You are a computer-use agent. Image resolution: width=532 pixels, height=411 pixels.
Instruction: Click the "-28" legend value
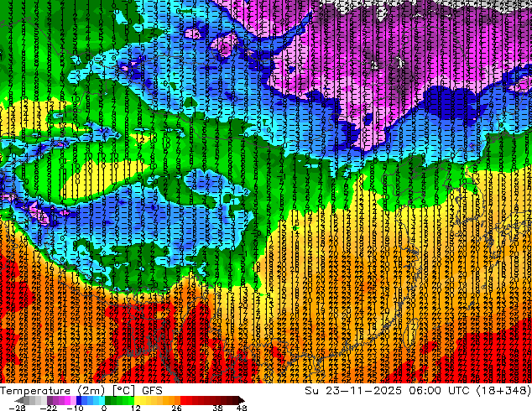17,408
